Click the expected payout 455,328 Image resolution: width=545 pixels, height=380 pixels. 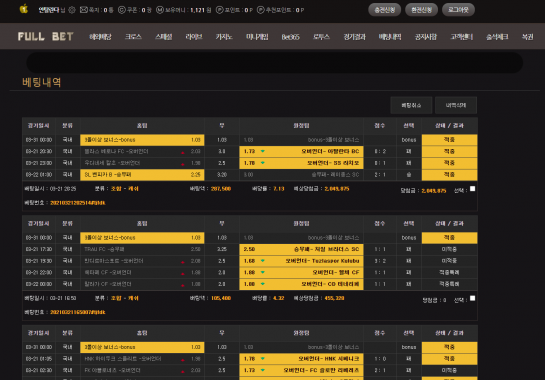point(334,298)
